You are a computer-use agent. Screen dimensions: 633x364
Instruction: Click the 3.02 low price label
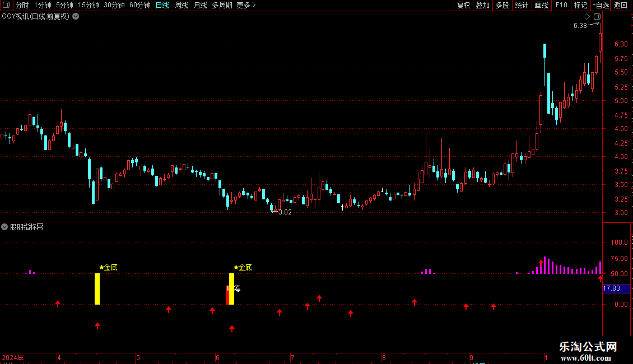point(285,212)
